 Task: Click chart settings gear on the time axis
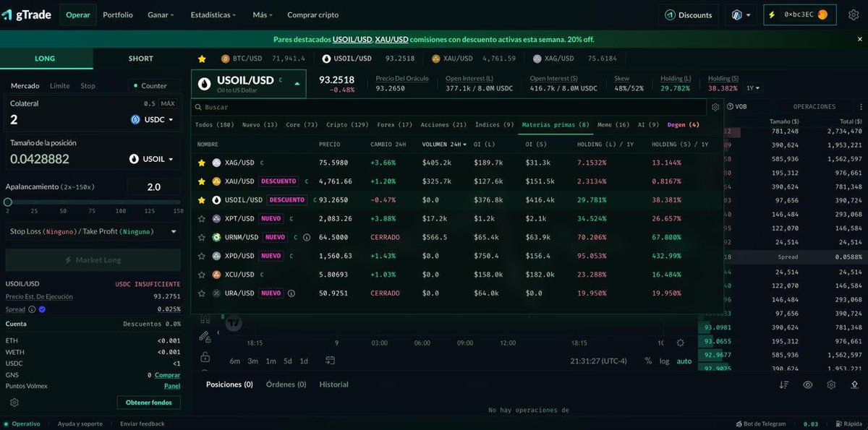pyautogui.click(x=681, y=343)
